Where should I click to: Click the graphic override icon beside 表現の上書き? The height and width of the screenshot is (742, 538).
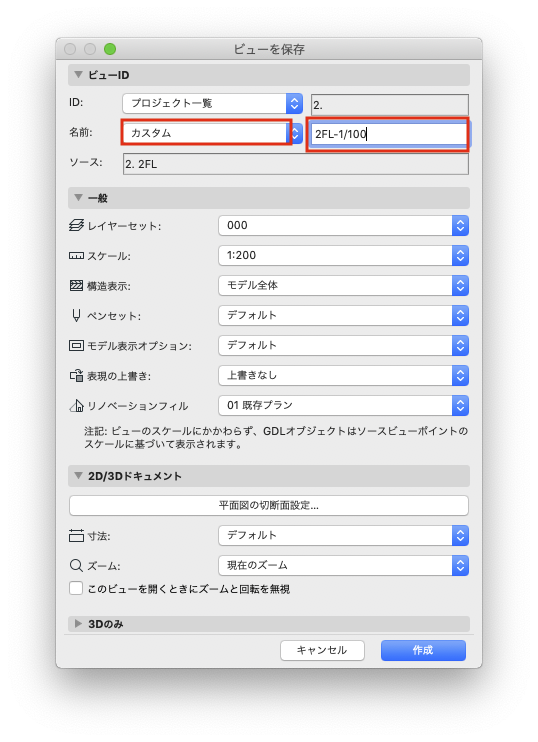[x=76, y=376]
